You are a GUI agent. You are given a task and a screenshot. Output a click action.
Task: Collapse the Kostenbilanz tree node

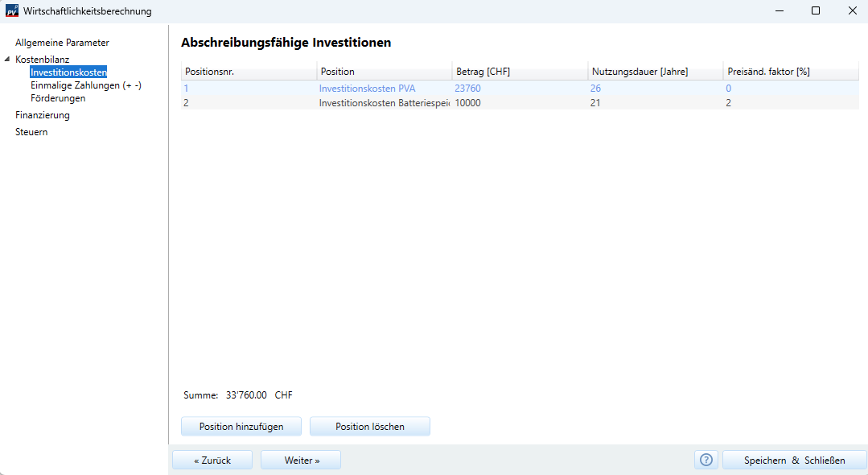(7, 59)
